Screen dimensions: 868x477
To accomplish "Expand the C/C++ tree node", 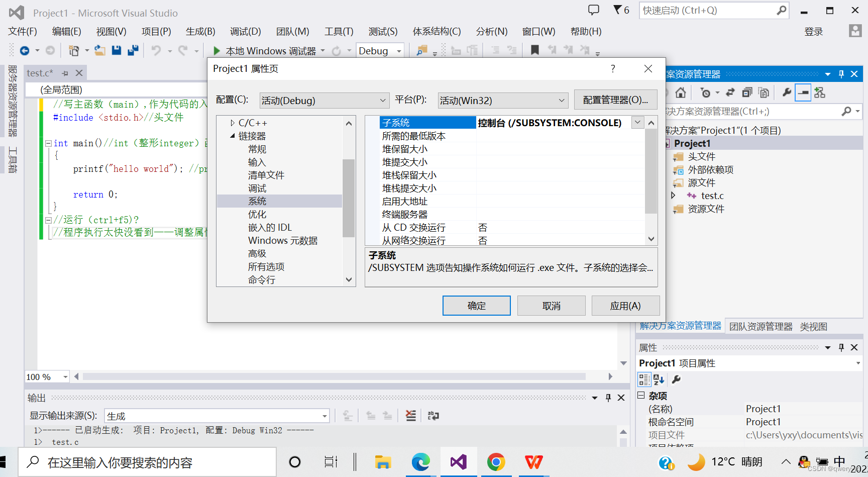I will (232, 123).
